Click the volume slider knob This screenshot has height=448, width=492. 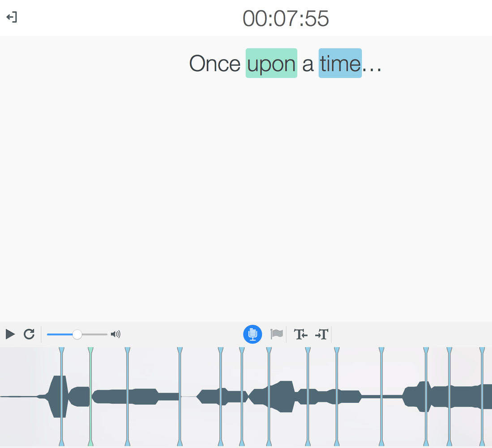pos(77,334)
